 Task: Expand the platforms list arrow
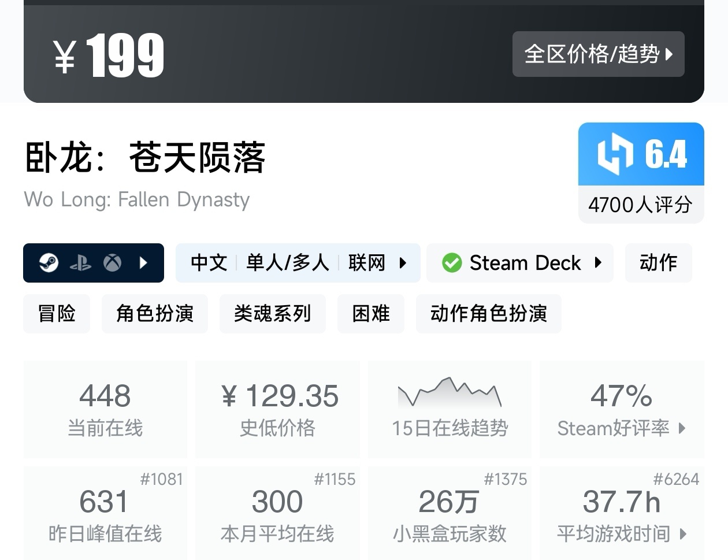tap(143, 263)
